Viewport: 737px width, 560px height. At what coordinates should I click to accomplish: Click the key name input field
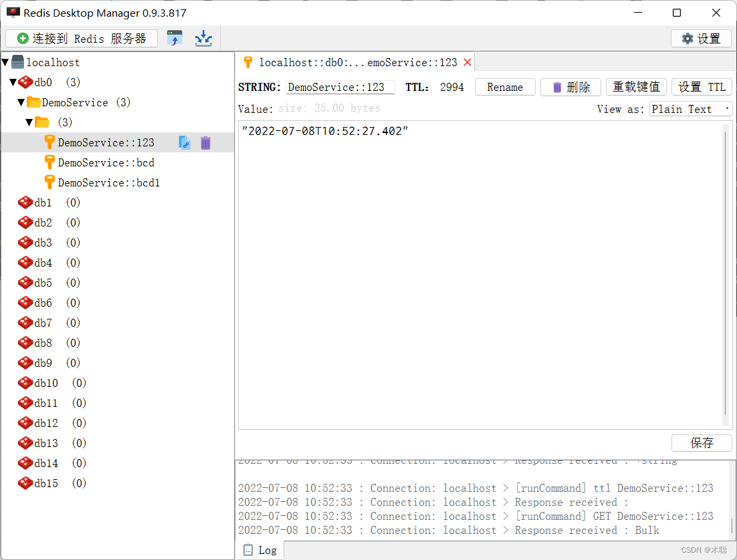tap(340, 88)
